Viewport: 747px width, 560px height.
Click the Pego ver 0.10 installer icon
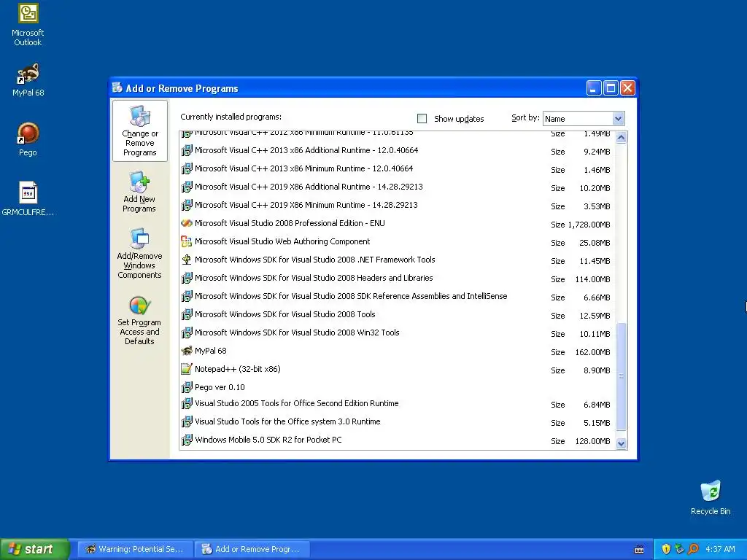pyautogui.click(x=187, y=387)
